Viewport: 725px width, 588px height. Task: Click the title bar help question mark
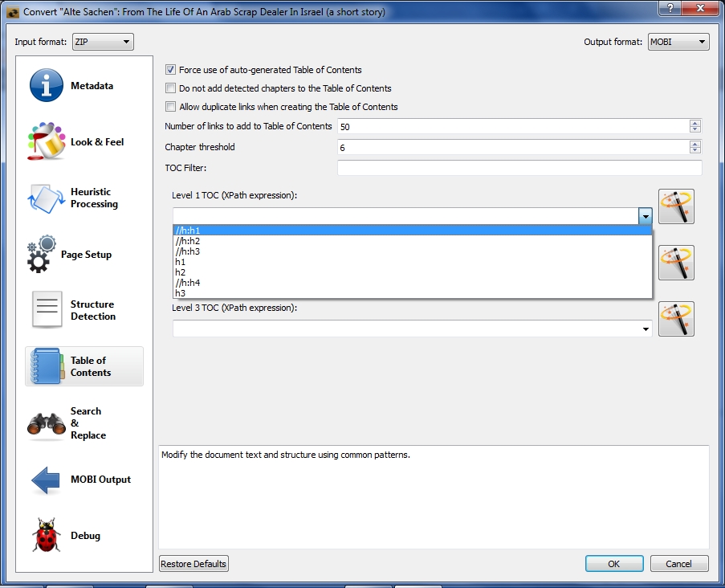coord(670,8)
